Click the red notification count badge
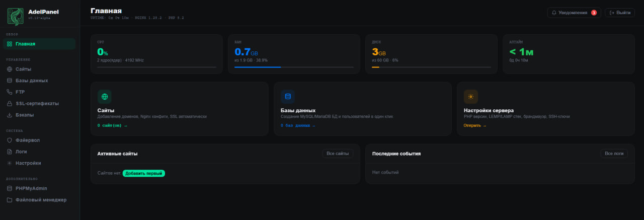 594,13
